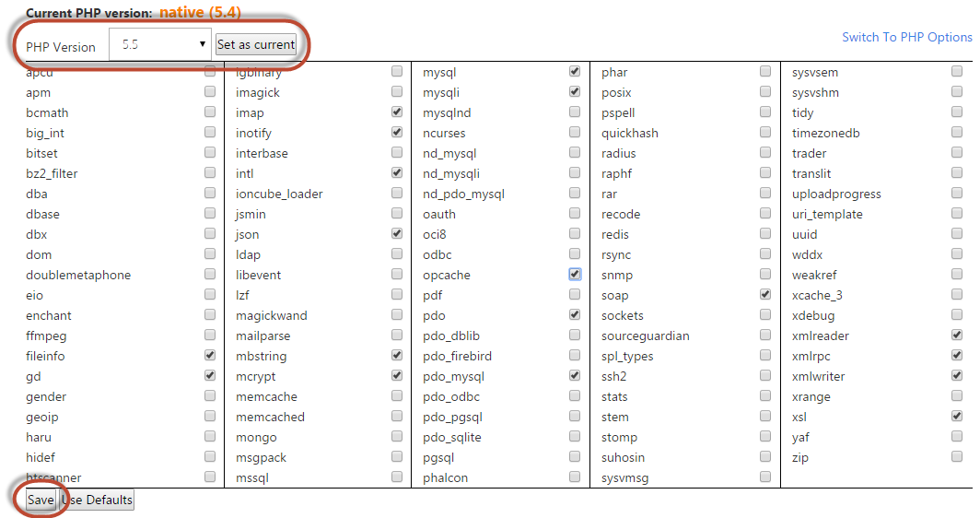
Task: Enable the yaf extension checkbox
Action: (x=957, y=436)
